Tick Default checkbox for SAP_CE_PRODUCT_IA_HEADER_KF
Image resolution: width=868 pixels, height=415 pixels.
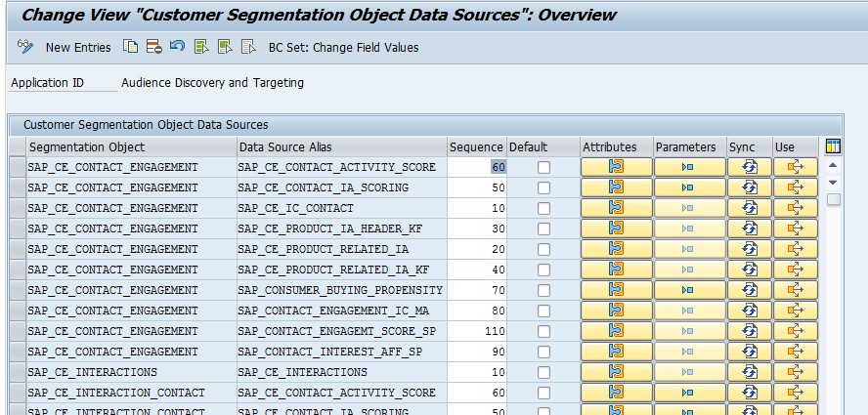pyautogui.click(x=544, y=229)
